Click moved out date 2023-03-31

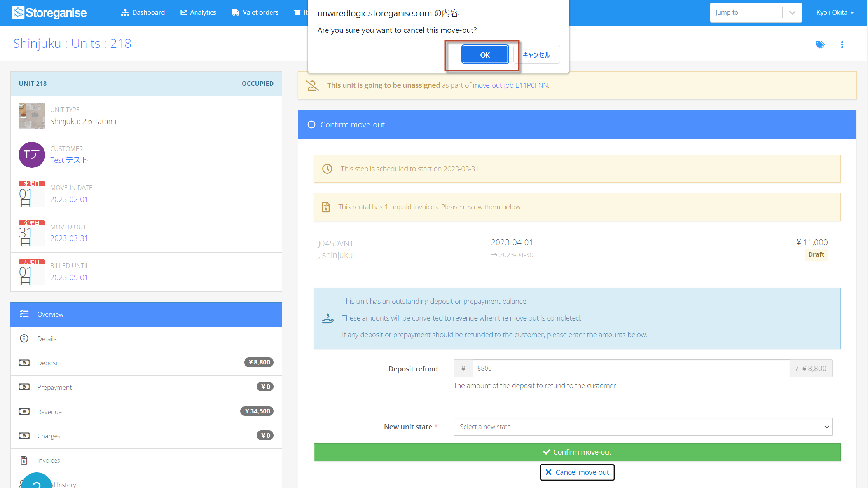click(69, 238)
